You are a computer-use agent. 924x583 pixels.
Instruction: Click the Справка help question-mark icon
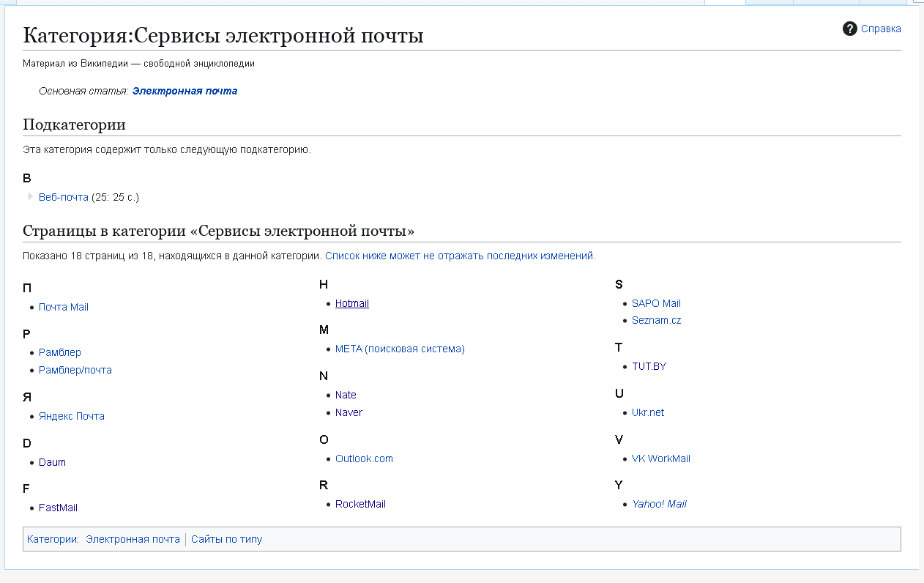pos(849,29)
